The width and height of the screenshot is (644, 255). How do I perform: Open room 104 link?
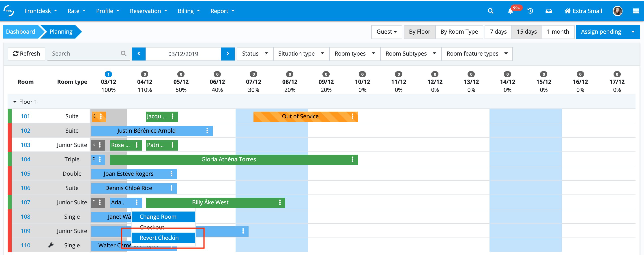point(25,159)
